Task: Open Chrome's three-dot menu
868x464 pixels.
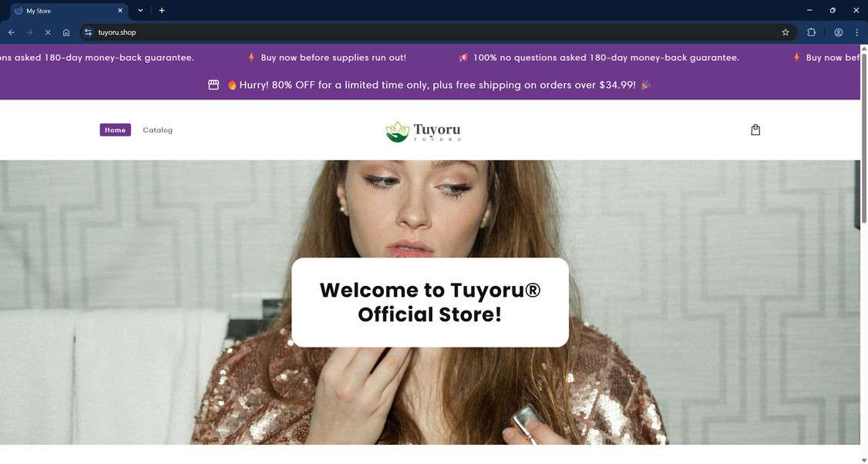Action: pos(856,32)
